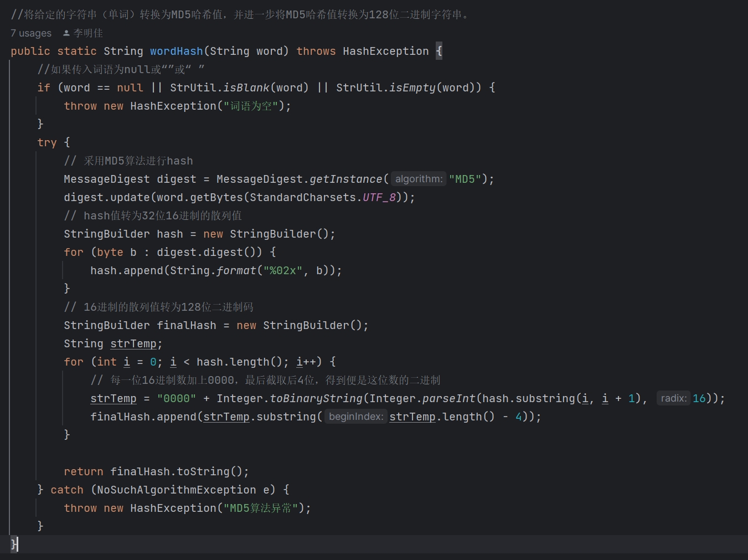
Task: Click the comment "如果传入词语为null或"
Action: coord(121,69)
